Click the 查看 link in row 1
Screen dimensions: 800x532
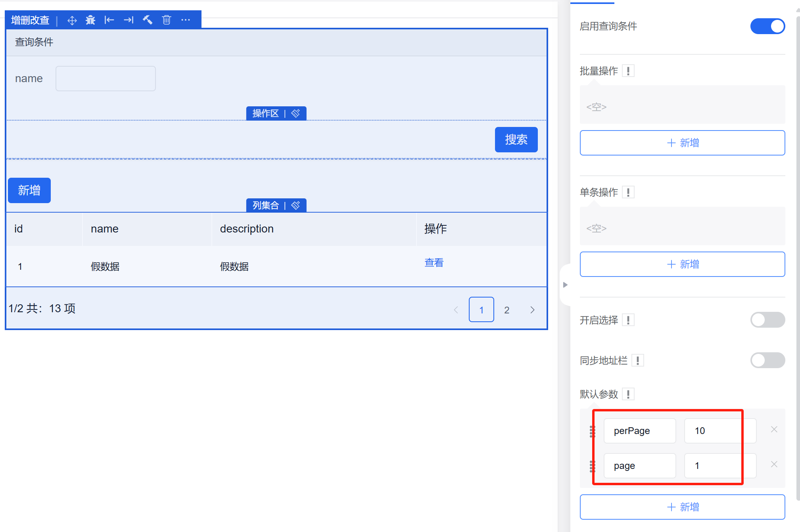pos(434,263)
